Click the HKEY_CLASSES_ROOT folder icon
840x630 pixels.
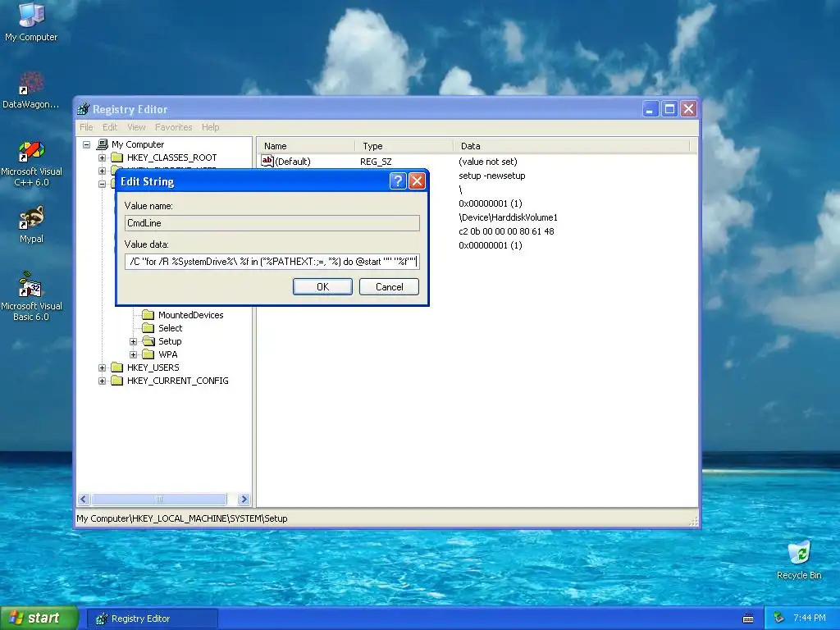[116, 157]
